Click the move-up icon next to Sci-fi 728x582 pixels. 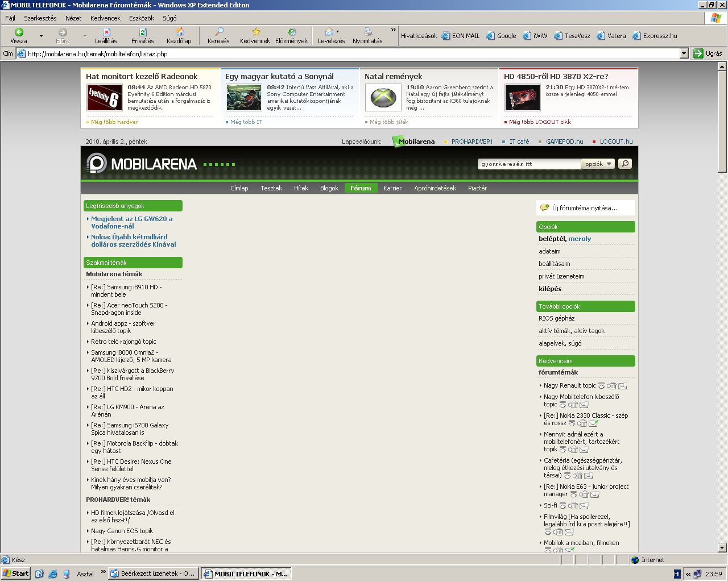[562, 506]
